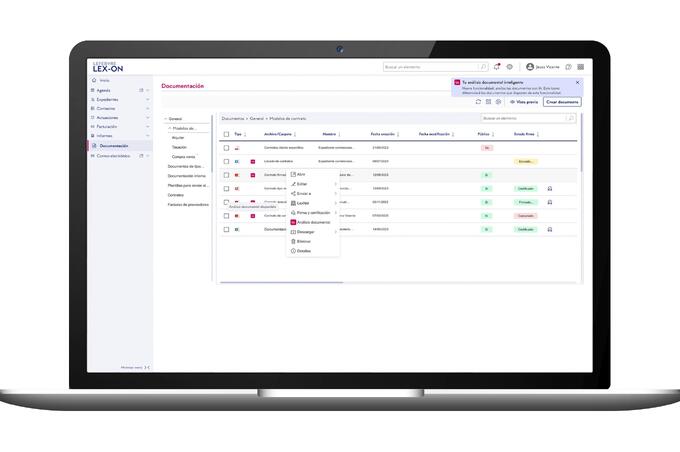The height and width of the screenshot is (452, 680).
Task: Click the horizontal scrollbar under the table
Action: coord(282,282)
